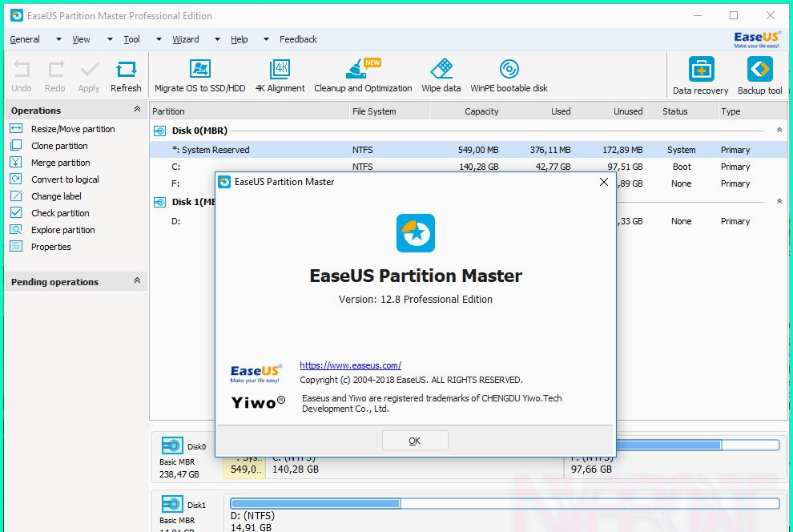Click the EaseUS logo in the menu bar
793x532 pixels.
click(x=757, y=39)
